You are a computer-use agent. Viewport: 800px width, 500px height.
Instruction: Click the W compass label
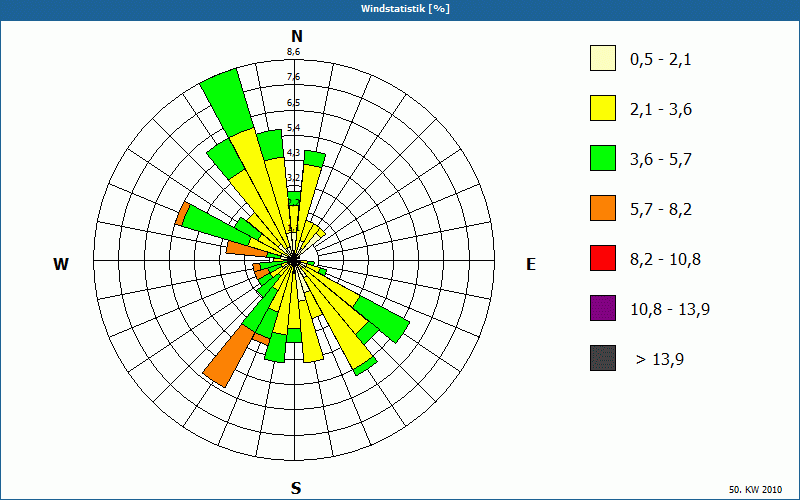tap(61, 264)
